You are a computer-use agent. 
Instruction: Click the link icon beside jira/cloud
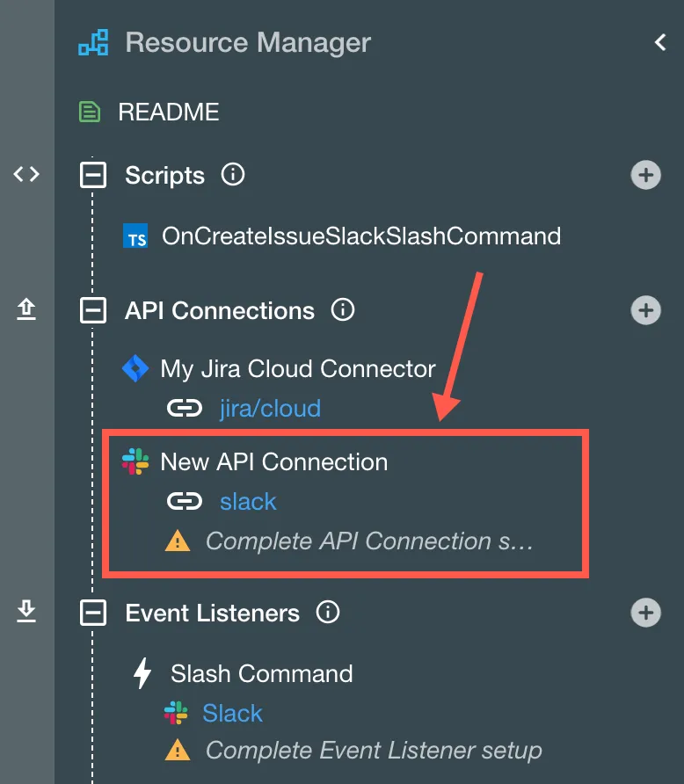coord(185,409)
